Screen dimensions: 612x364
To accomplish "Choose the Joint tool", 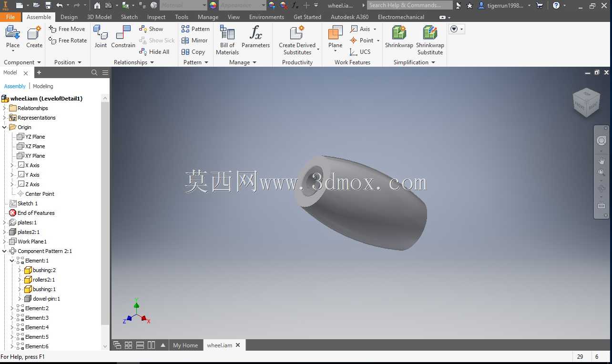I will (101, 37).
